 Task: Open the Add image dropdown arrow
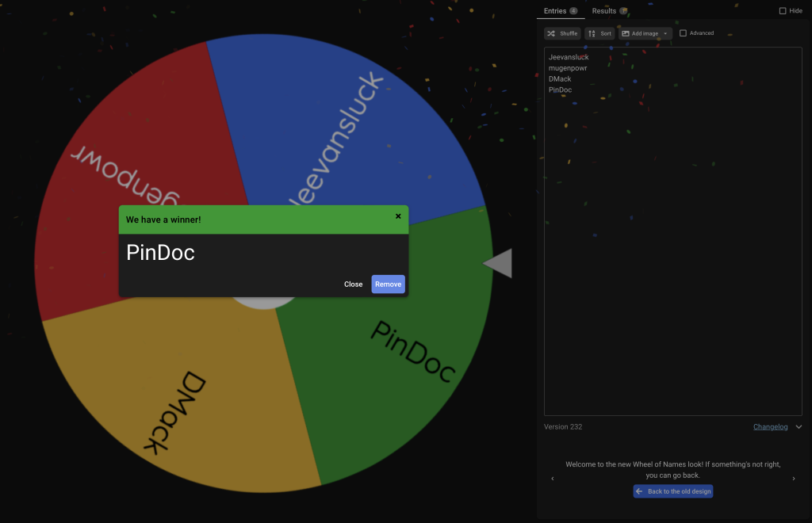(x=665, y=33)
